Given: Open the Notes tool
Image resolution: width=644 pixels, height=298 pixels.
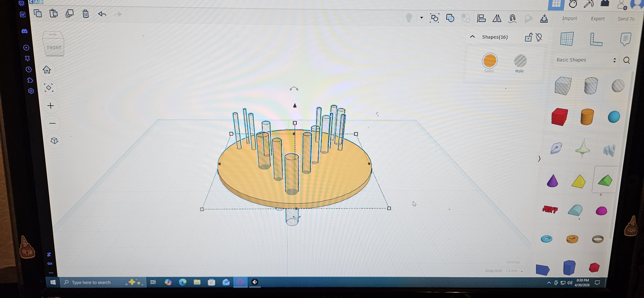Looking at the screenshot, I should tap(625, 39).
